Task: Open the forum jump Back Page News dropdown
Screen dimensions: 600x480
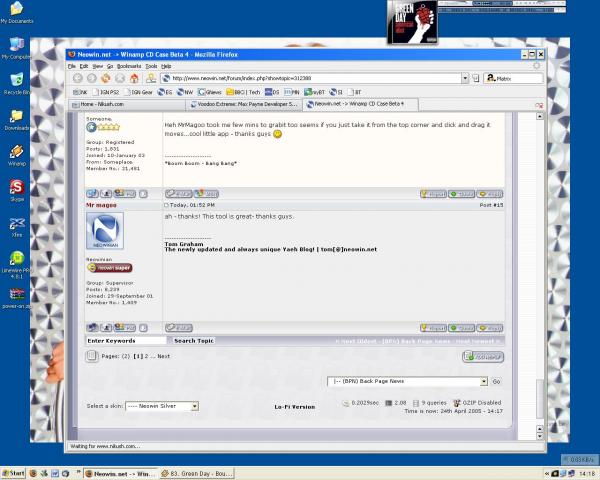Action: point(408,382)
